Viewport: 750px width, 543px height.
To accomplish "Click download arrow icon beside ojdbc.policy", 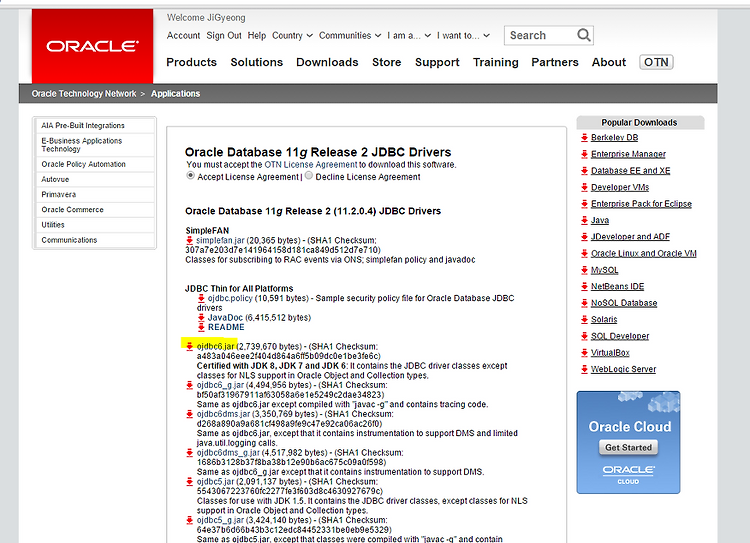I will [x=201, y=298].
